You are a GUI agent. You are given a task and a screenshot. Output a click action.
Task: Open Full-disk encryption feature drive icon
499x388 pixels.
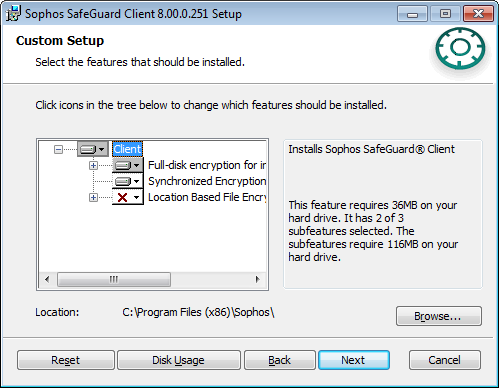tap(128, 165)
